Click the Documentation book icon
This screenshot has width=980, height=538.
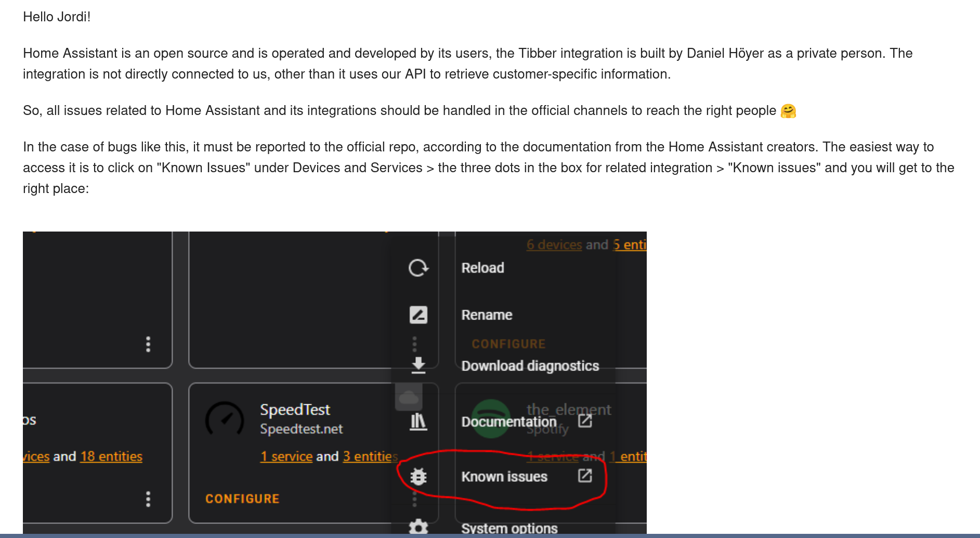[x=418, y=421]
